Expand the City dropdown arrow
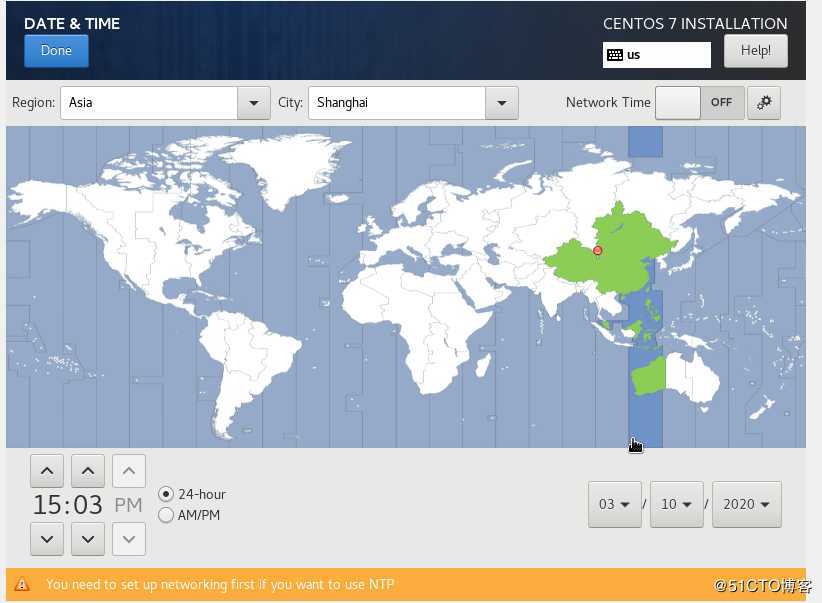Viewport: 822px width, 603px height. tap(502, 103)
